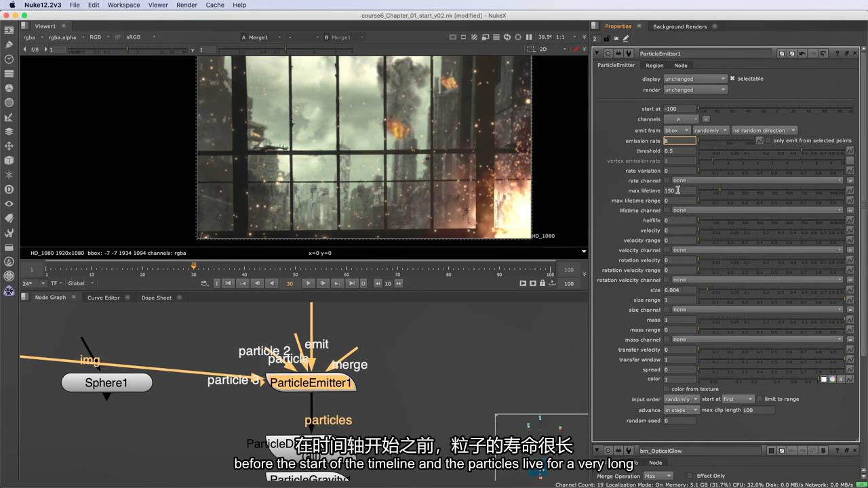Screen dimensions: 868x488
Task: Open the Transform nodes toolbar menu
Action: point(9,146)
